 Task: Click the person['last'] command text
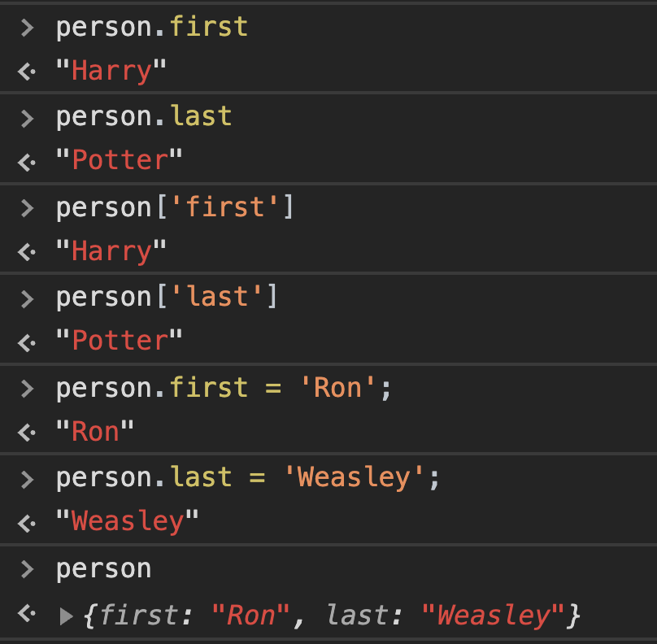pyautogui.click(x=167, y=298)
